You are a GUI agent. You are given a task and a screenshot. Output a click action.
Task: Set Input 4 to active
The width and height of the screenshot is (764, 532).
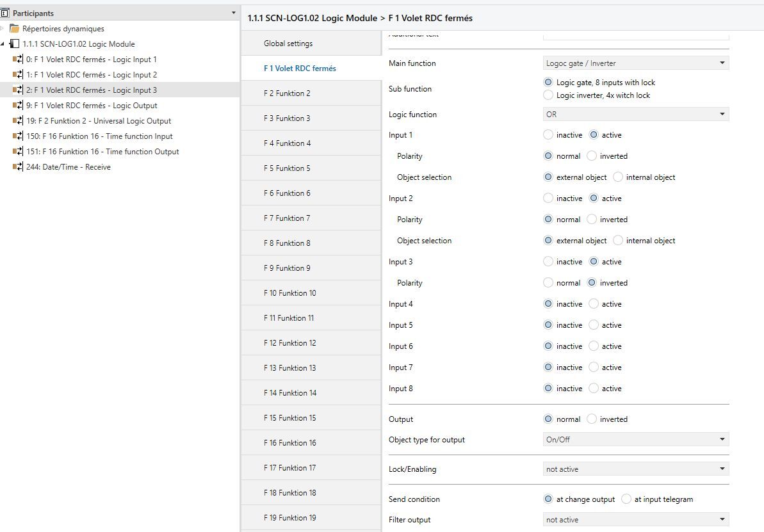point(594,304)
